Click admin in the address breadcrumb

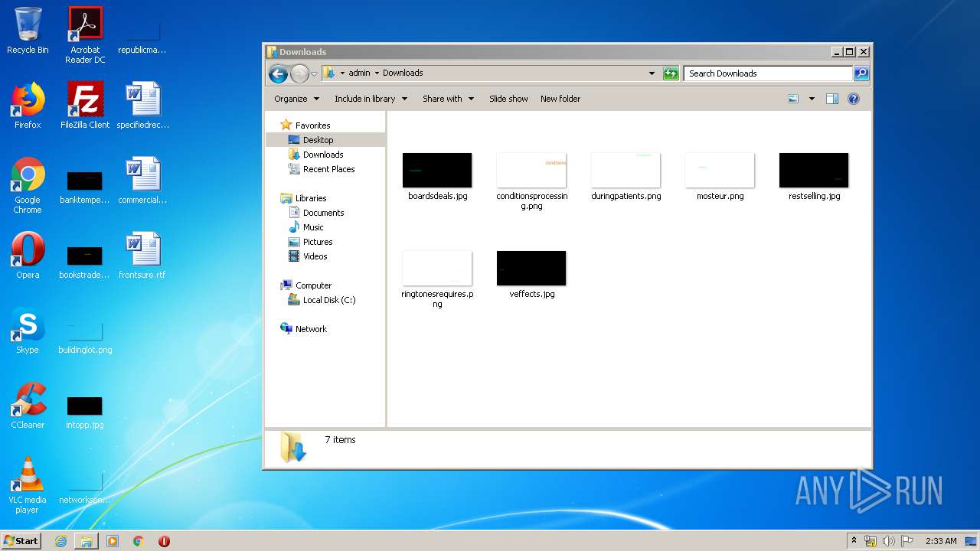tap(359, 73)
